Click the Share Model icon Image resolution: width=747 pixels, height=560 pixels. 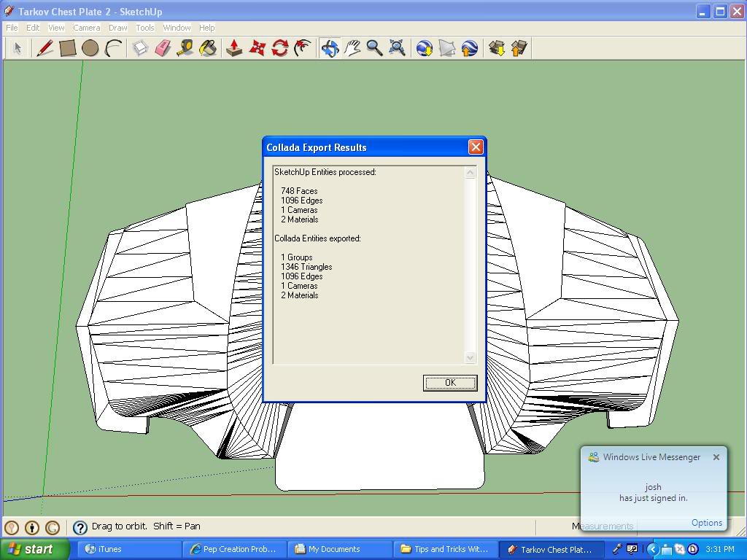point(519,49)
